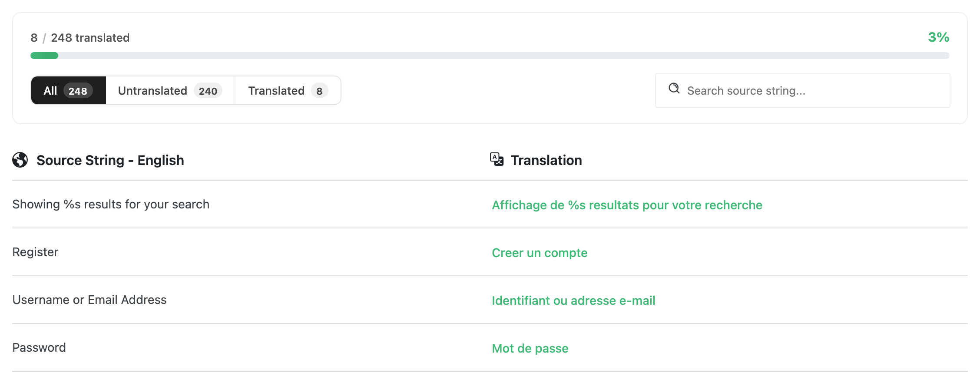
Task: Click the translation progress bar
Action: pos(490,56)
